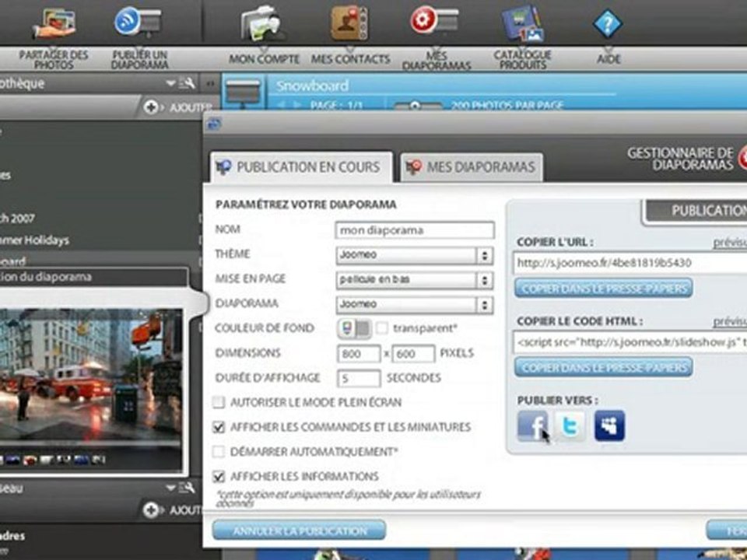Publish slideshow to Twitter
747x560 pixels.
point(570,425)
